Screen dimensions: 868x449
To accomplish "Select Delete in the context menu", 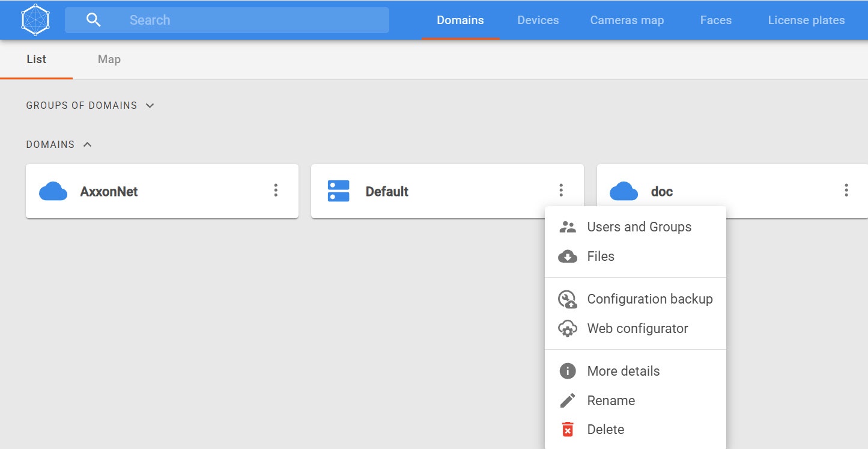I will tap(605, 430).
